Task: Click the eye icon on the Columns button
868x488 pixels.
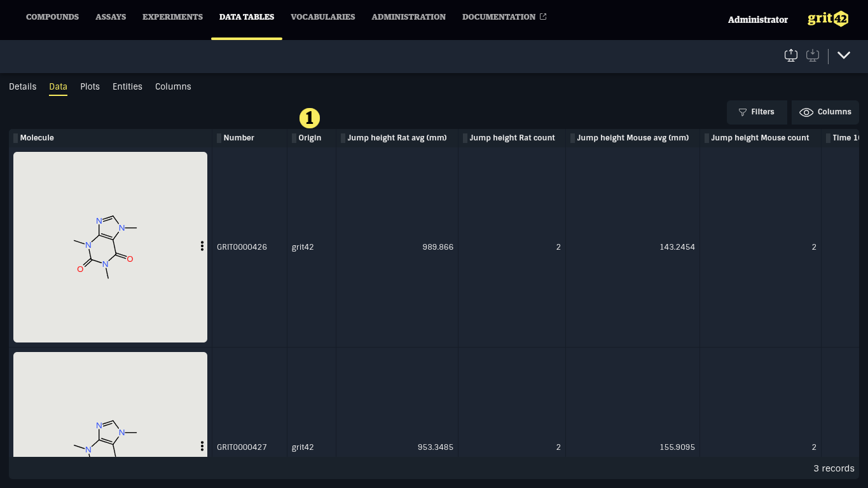Action: [806, 112]
